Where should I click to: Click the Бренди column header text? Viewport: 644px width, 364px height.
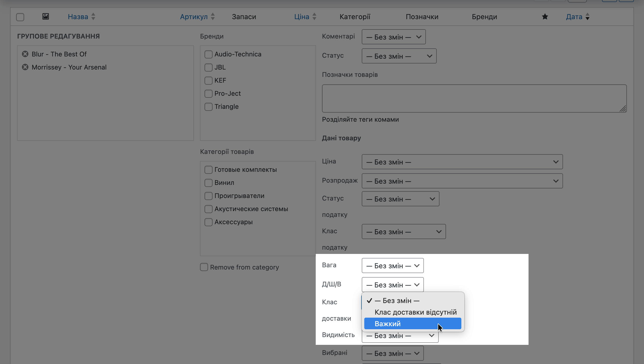(484, 17)
